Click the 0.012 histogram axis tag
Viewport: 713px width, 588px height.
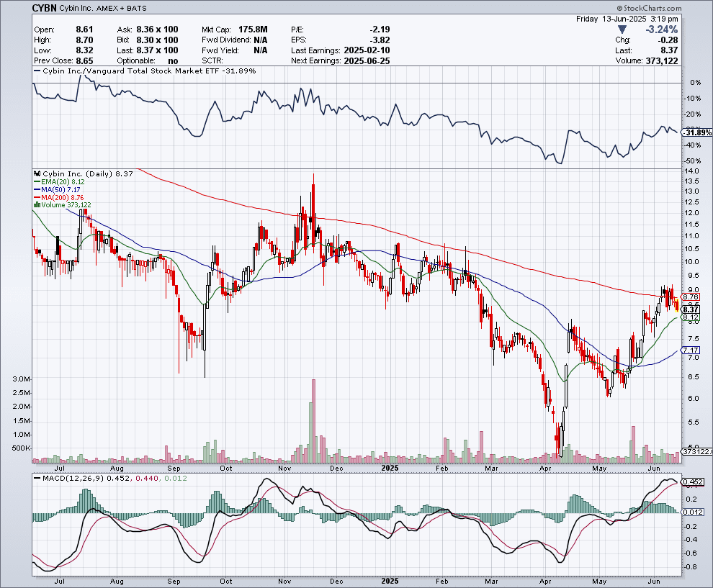[693, 512]
